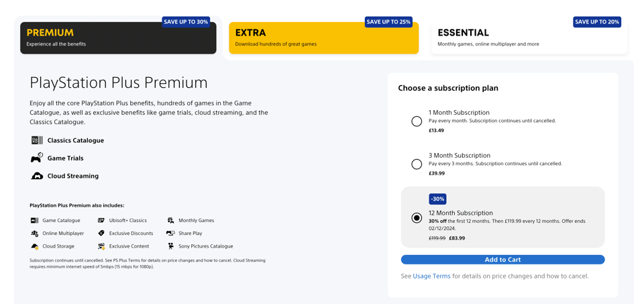
Task: Click the Cloud Storage icon
Action: (x=34, y=246)
